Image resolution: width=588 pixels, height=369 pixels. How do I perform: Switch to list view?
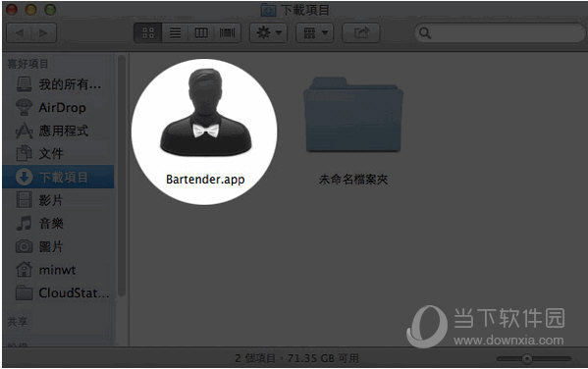(175, 33)
